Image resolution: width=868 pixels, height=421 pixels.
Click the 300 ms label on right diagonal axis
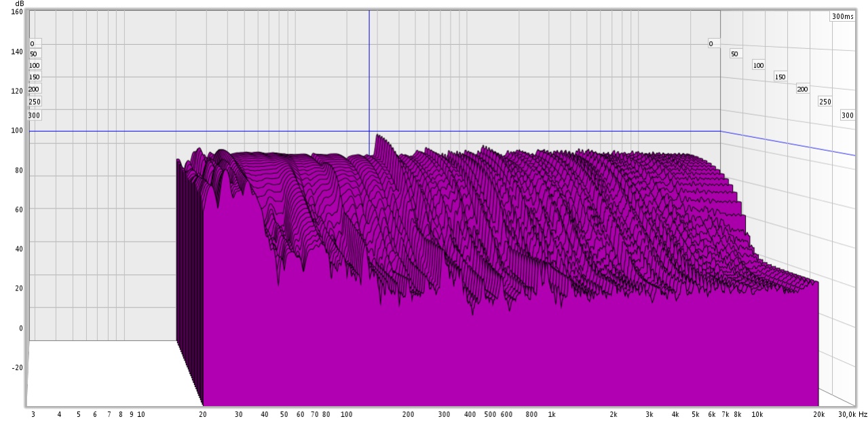click(847, 115)
